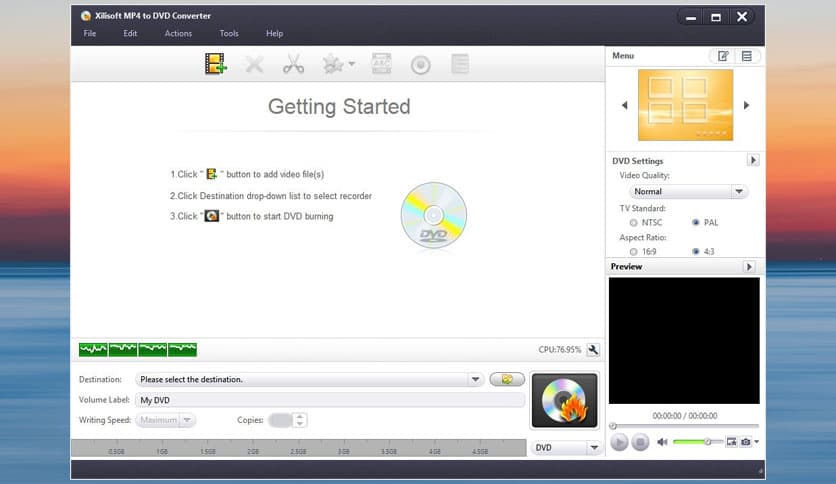Show next menu template

[x=746, y=105]
